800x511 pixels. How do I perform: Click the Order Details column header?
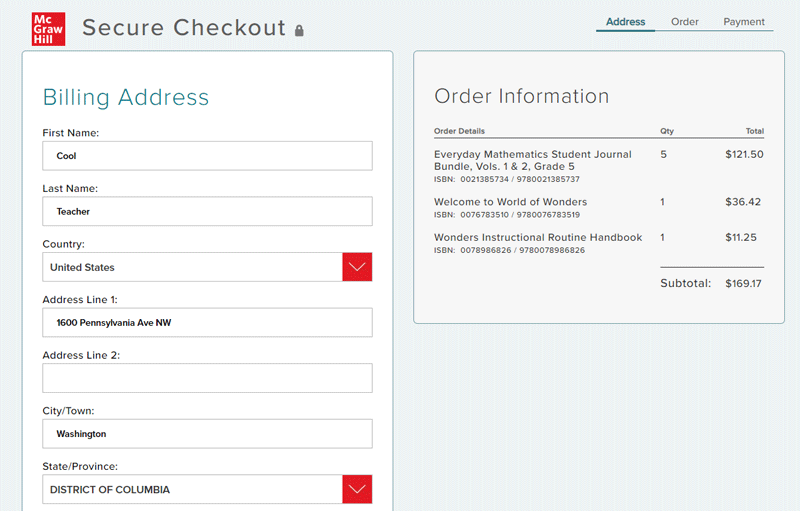tap(459, 131)
